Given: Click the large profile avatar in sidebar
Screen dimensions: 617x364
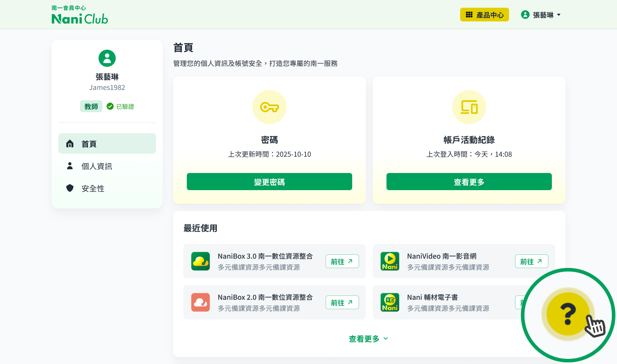Looking at the screenshot, I should (x=107, y=58).
